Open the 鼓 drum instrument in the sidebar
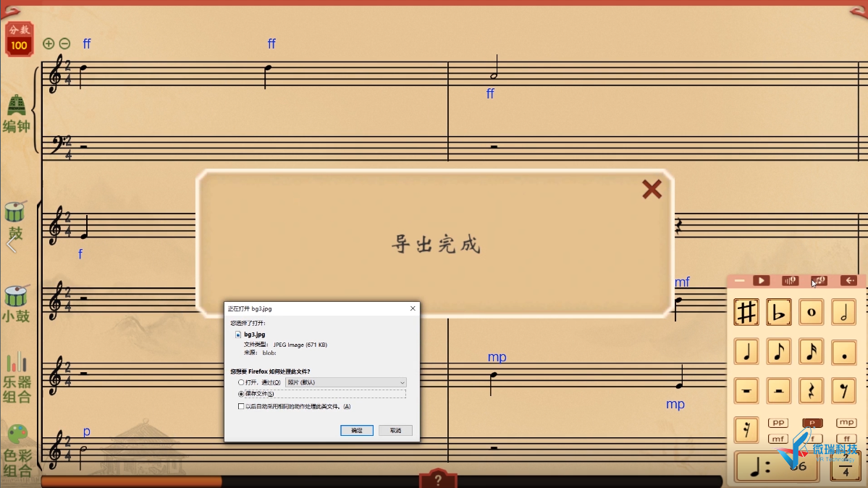 coord(15,220)
